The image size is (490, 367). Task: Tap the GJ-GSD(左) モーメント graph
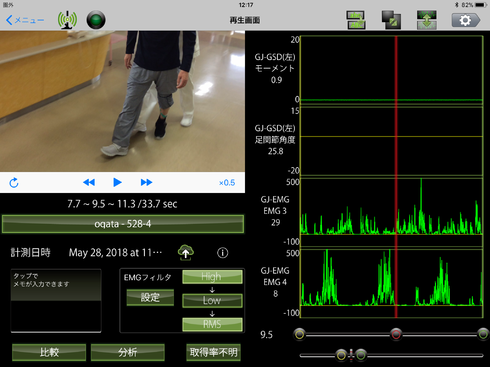point(392,70)
